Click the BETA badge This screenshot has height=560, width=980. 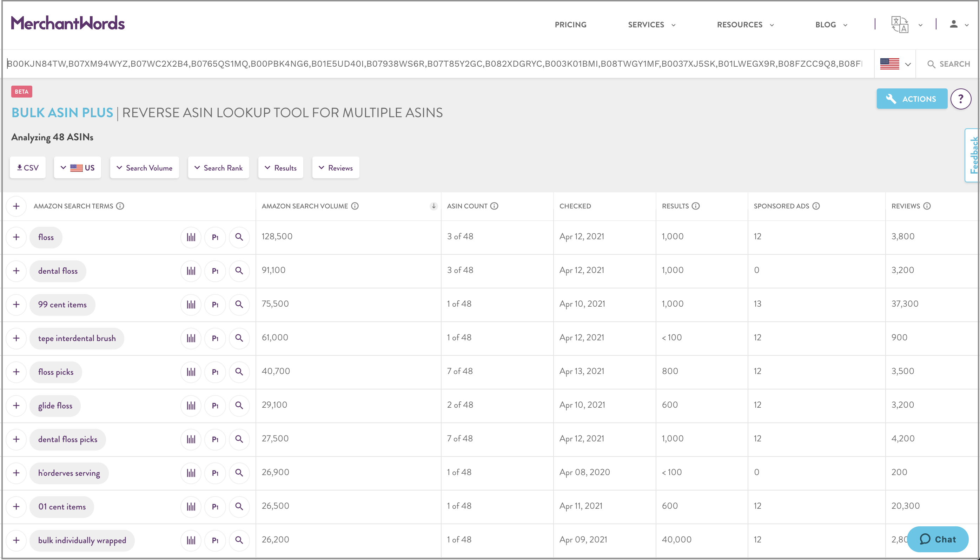tap(21, 92)
